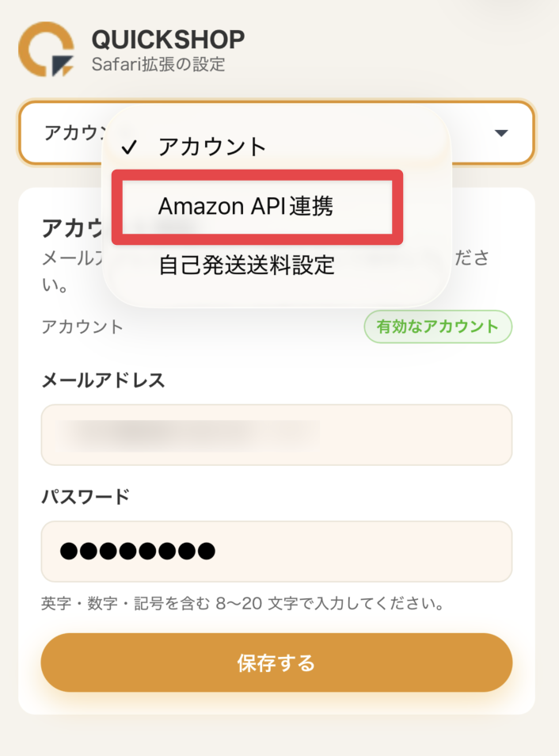Select アカウント in the dropdown list
Image resolution: width=559 pixels, height=756 pixels.
(212, 147)
